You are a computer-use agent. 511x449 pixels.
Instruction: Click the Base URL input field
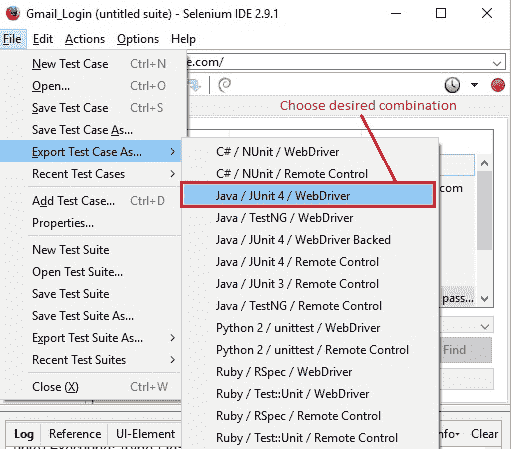tap(345, 62)
